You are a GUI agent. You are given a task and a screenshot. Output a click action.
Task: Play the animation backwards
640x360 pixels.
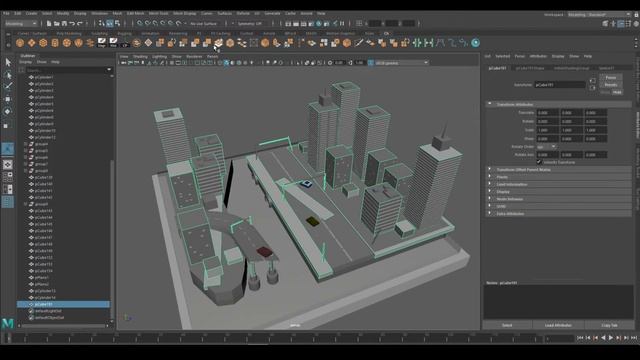[x=603, y=338]
